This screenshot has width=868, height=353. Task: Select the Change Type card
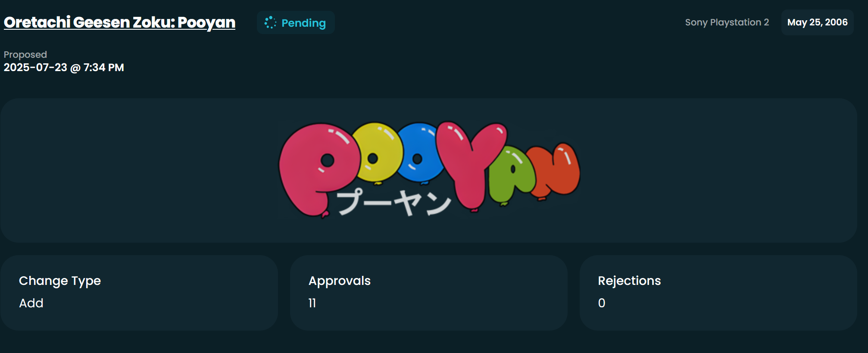pyautogui.click(x=139, y=293)
